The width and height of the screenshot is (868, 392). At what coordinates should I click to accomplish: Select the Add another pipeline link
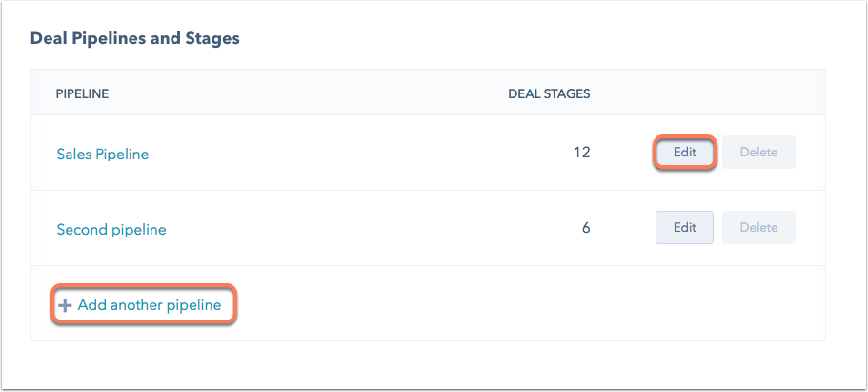pyautogui.click(x=149, y=305)
